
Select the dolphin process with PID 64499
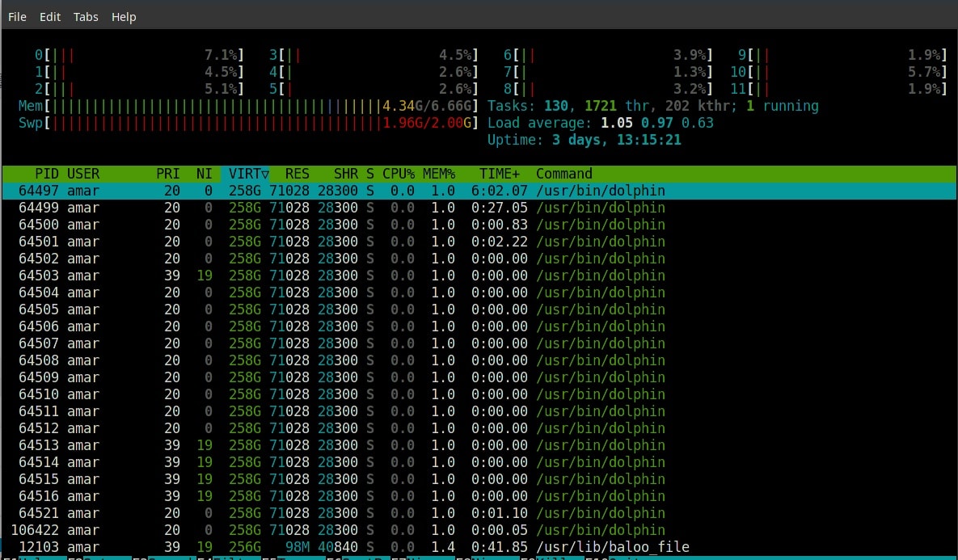pyautogui.click(x=479, y=208)
